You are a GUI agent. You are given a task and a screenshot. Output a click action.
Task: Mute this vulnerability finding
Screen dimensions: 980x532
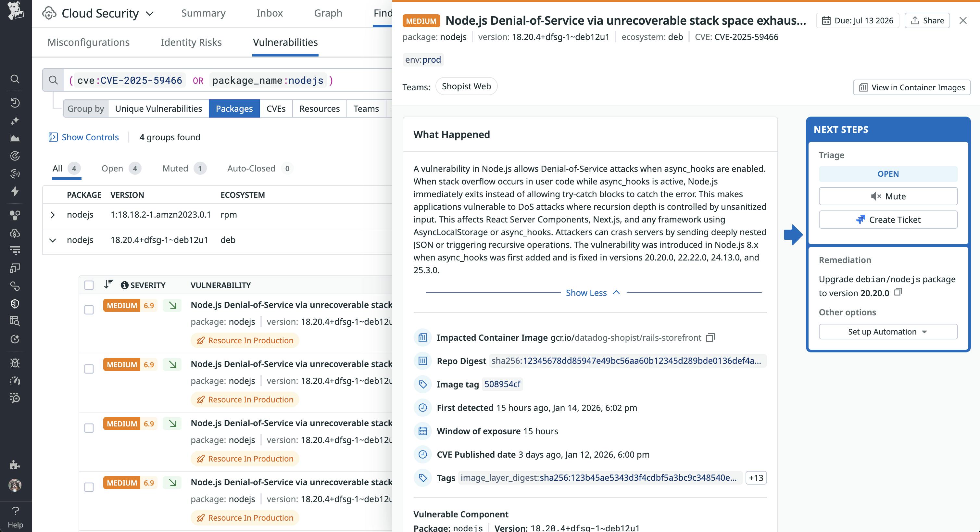[888, 196]
